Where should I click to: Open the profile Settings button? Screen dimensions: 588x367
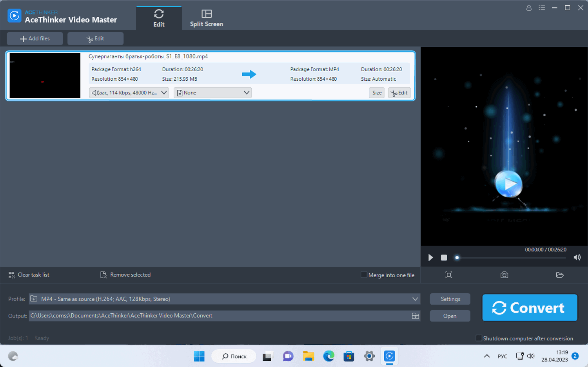[x=450, y=299]
